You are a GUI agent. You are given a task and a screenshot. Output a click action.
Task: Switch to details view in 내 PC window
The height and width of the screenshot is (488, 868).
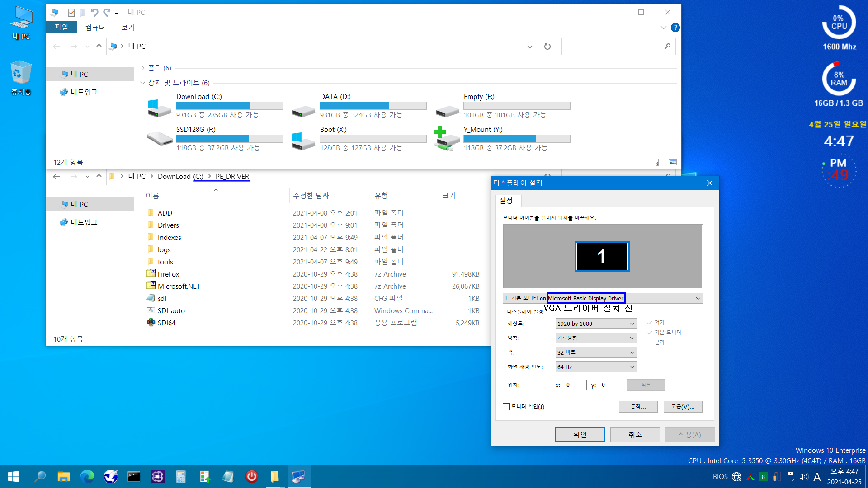pyautogui.click(x=660, y=162)
